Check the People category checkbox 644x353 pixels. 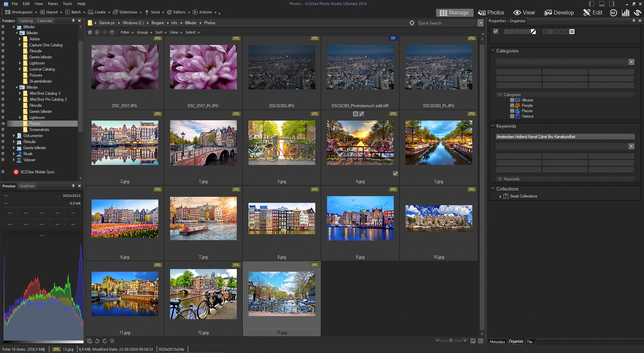(x=512, y=105)
